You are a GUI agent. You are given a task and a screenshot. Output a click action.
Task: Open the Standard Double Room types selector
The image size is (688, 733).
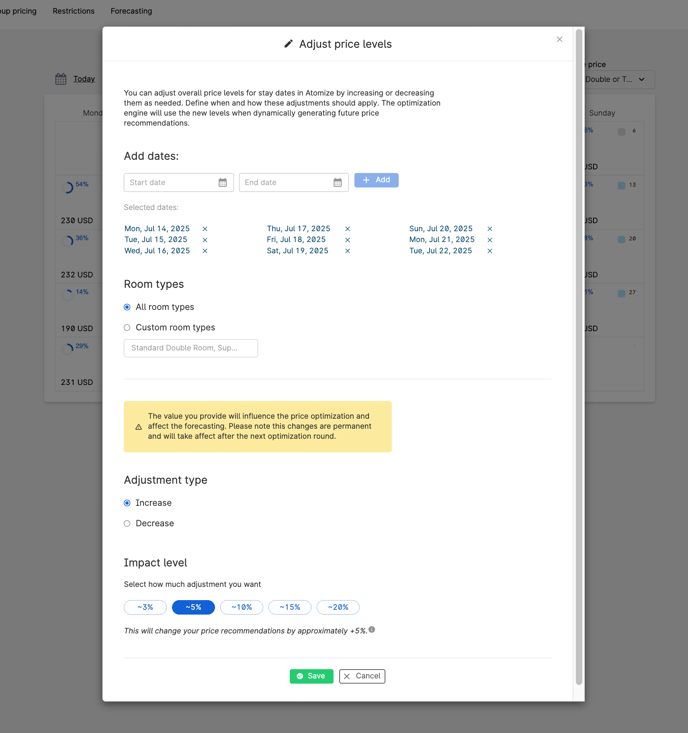click(x=191, y=348)
